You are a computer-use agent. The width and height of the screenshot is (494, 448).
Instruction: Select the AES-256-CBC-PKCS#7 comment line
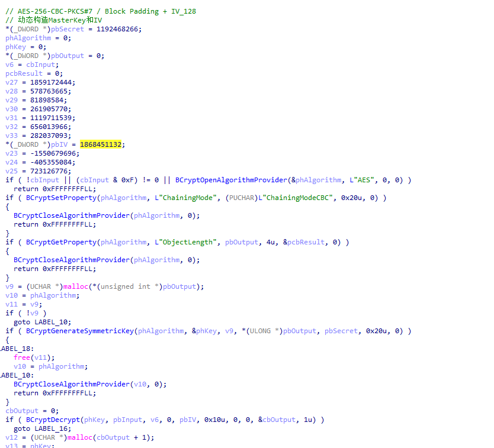101,11
